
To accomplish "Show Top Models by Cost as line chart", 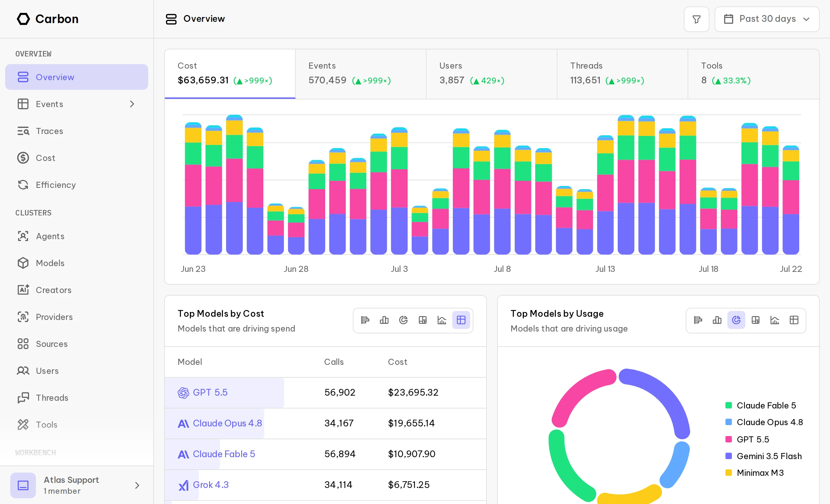I will click(442, 320).
